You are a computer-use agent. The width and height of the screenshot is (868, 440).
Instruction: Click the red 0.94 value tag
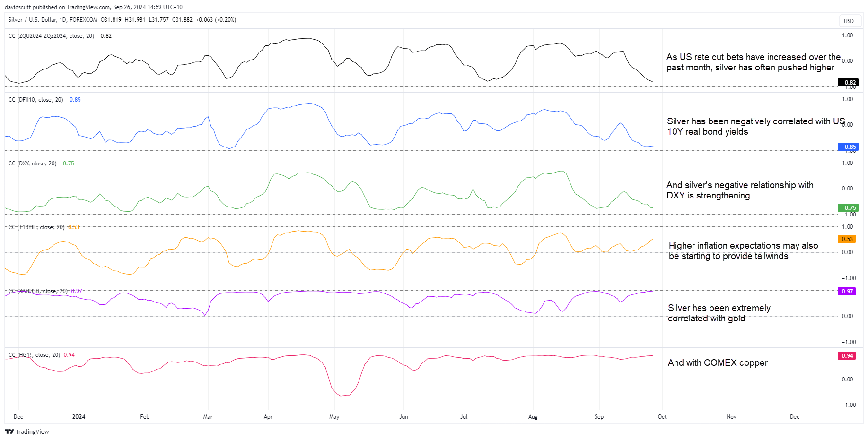(x=847, y=356)
